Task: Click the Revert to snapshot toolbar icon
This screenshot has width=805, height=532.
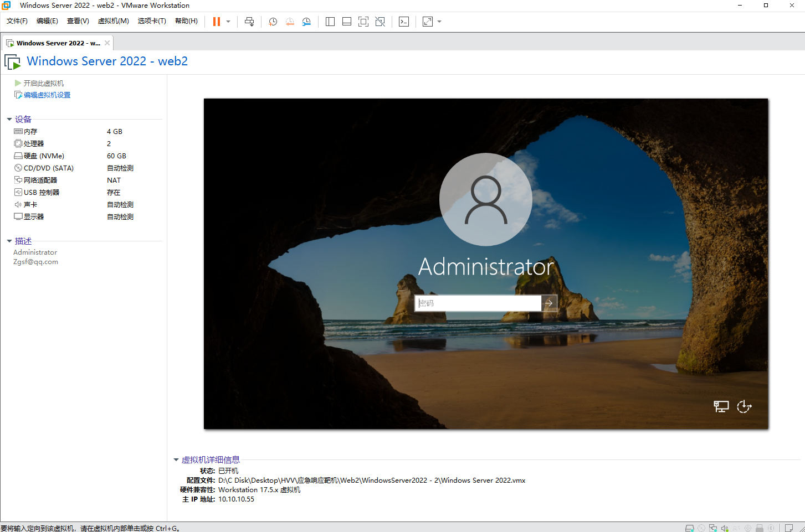Action: [x=290, y=22]
